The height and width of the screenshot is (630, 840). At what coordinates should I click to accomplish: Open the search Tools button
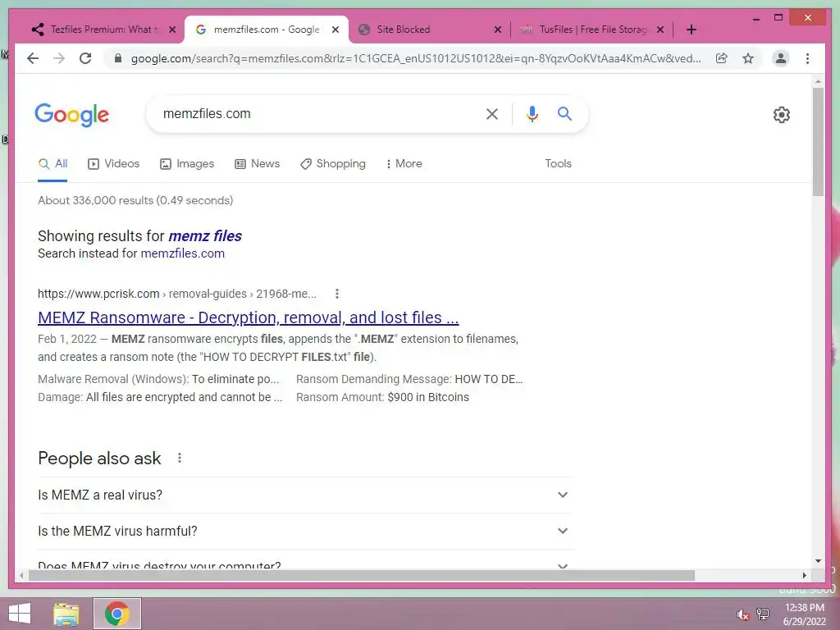(558, 163)
